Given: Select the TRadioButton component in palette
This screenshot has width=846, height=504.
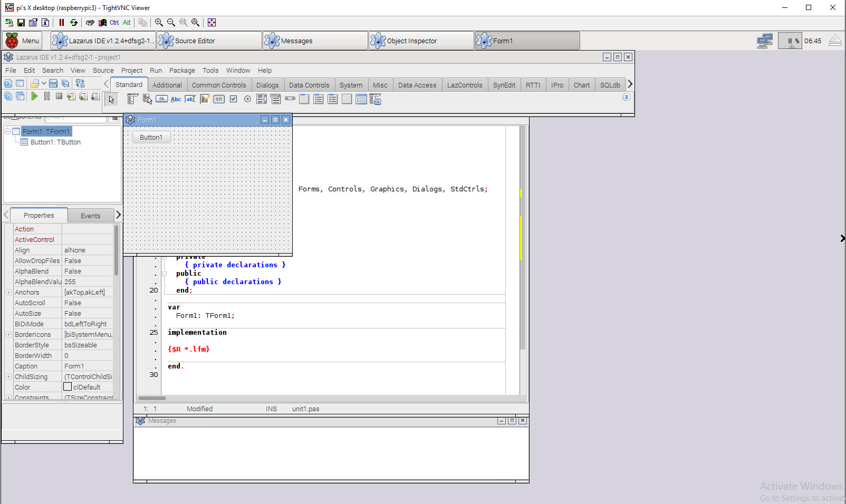Looking at the screenshot, I should point(247,99).
